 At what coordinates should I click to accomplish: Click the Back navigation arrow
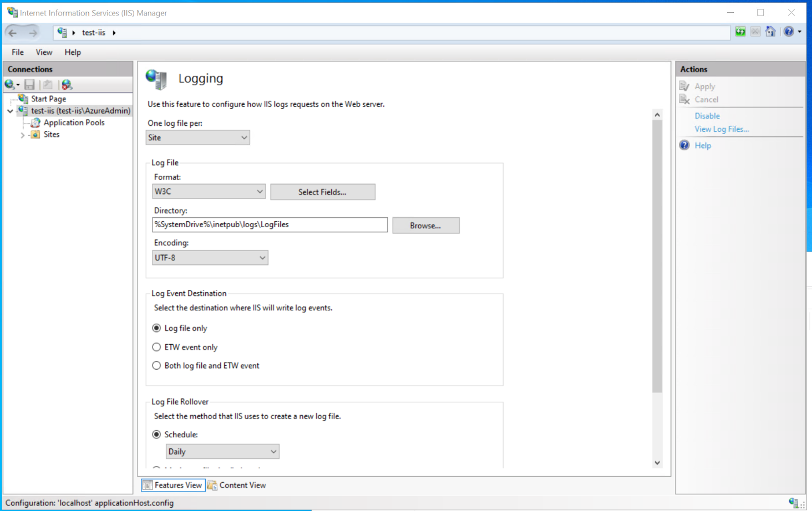click(13, 33)
